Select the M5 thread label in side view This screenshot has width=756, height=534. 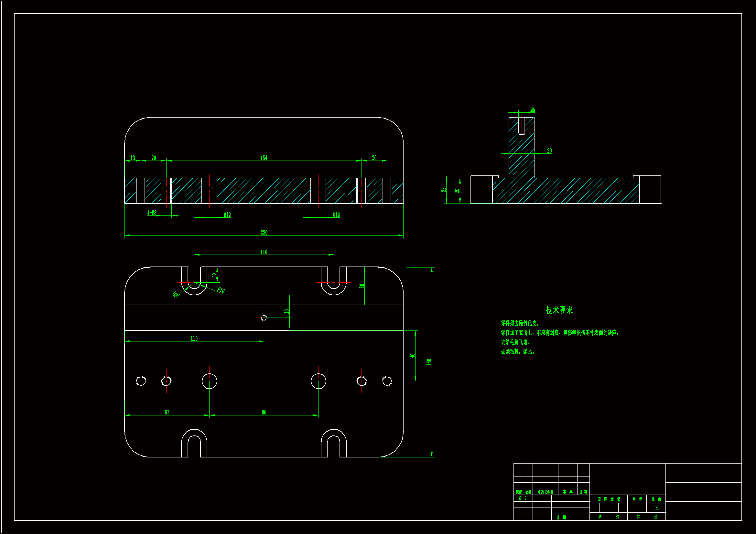tap(533, 110)
